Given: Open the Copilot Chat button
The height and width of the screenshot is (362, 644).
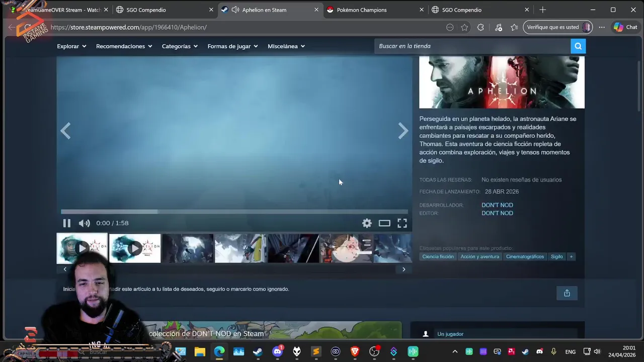Looking at the screenshot, I should (625, 27).
